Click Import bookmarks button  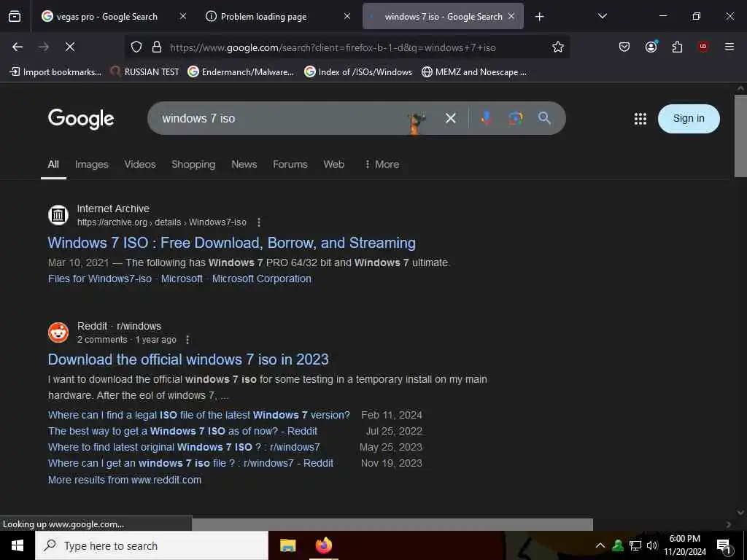(x=55, y=72)
